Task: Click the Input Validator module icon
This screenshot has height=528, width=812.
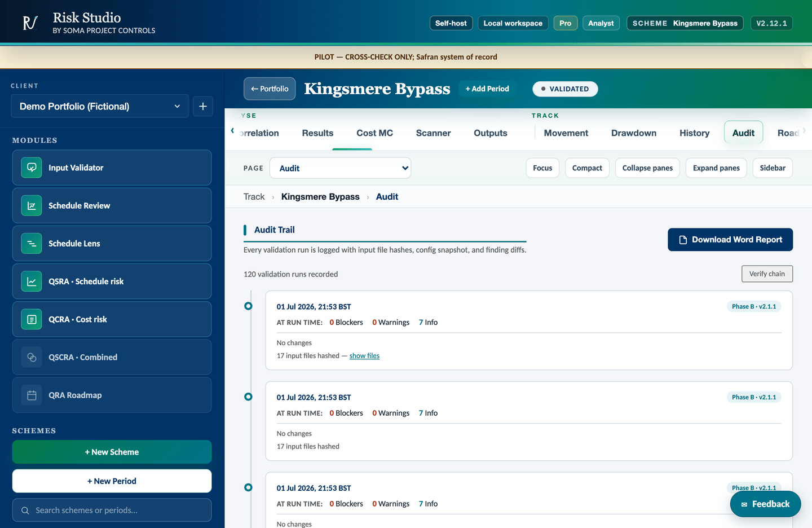Action: point(32,168)
